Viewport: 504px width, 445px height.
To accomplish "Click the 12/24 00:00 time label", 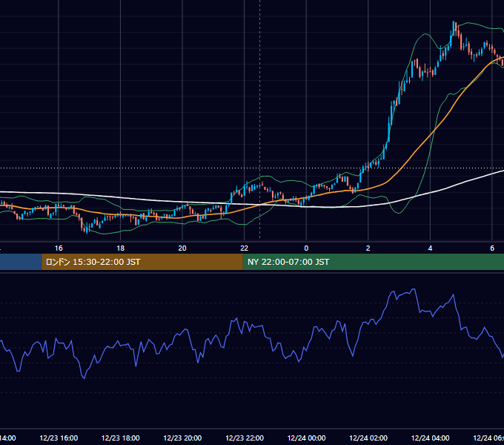I will (306, 438).
